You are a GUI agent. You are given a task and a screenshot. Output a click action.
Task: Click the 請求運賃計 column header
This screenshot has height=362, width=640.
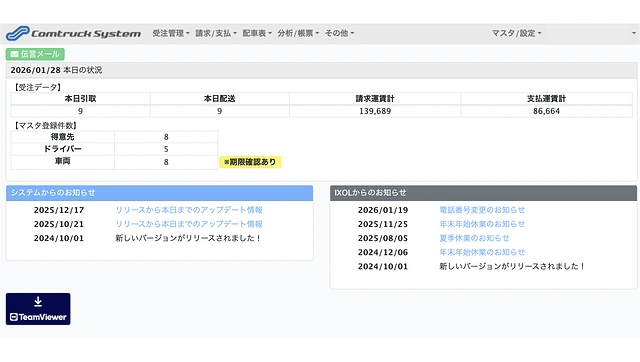(375, 98)
